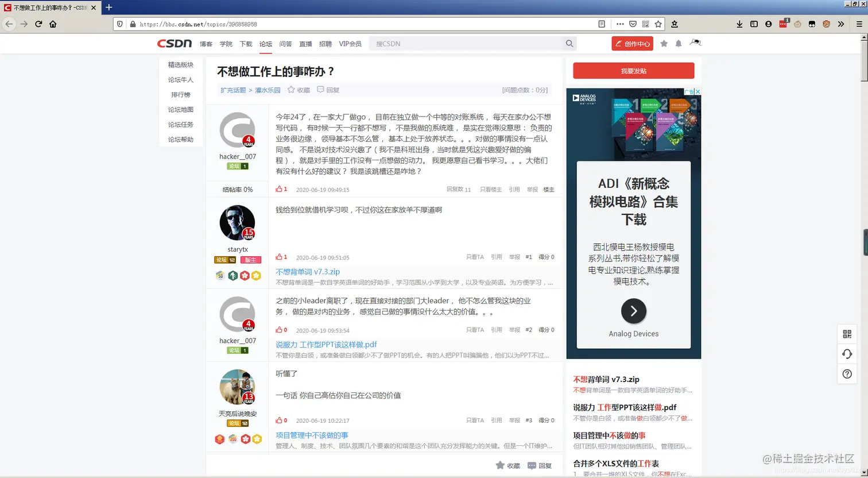Click 收藏 under the thread title
The image size is (868, 478).
coord(299,90)
